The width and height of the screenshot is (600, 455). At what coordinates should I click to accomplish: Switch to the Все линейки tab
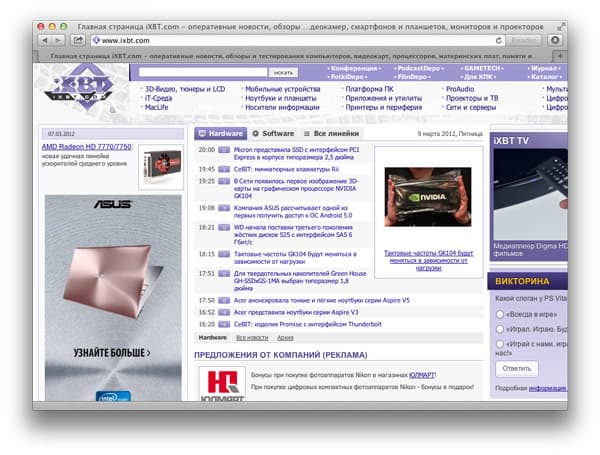[331, 134]
